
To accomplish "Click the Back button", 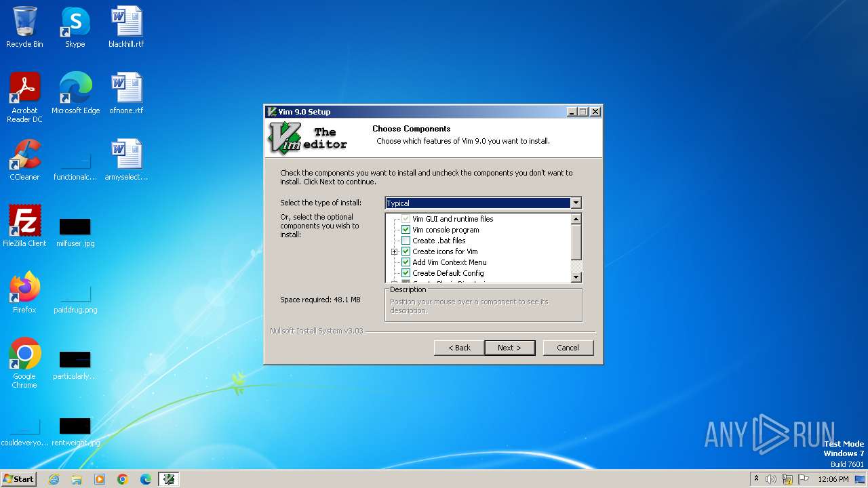I will (x=459, y=348).
